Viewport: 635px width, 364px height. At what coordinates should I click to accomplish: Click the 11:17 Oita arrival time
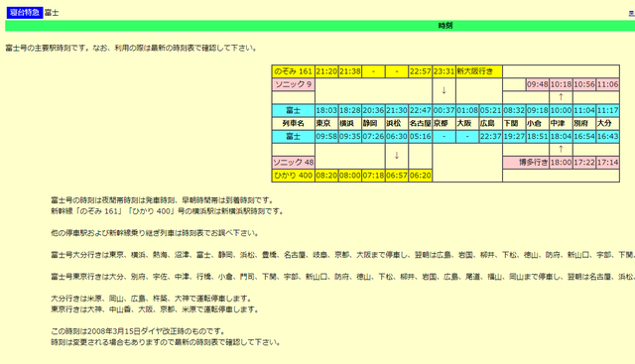click(x=608, y=110)
